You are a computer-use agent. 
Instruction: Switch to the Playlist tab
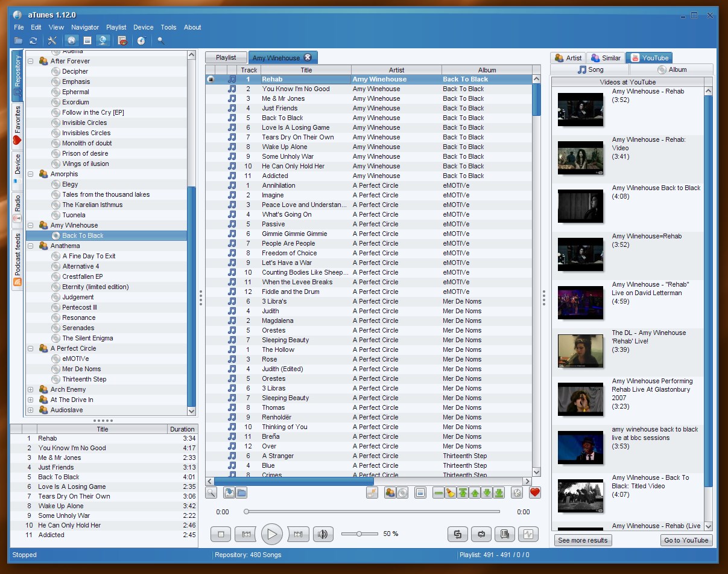coord(226,57)
